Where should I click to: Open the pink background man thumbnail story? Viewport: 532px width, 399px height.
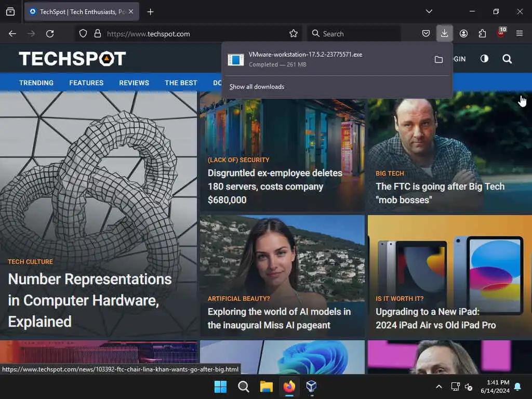(x=449, y=357)
